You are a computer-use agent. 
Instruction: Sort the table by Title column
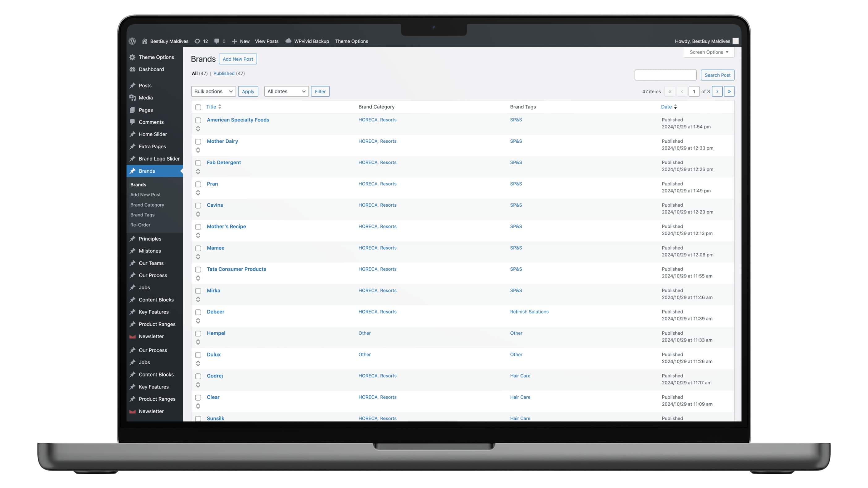(214, 107)
